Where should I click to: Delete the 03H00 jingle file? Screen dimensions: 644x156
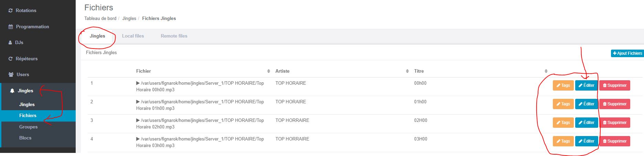(x=614, y=141)
